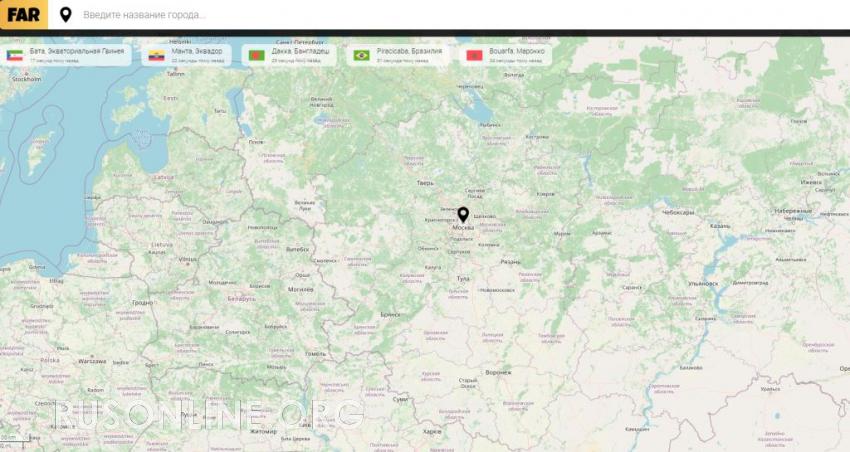Click the Morocco flag icon
The height and width of the screenshot is (452, 850).
[x=474, y=55]
